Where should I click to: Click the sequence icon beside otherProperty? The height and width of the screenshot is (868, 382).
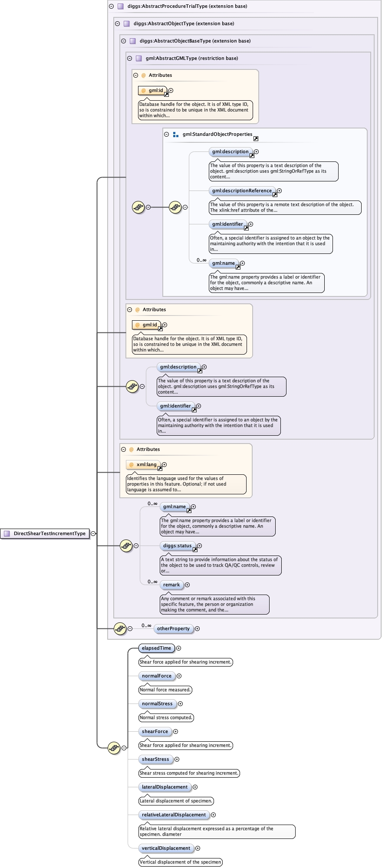(x=120, y=628)
